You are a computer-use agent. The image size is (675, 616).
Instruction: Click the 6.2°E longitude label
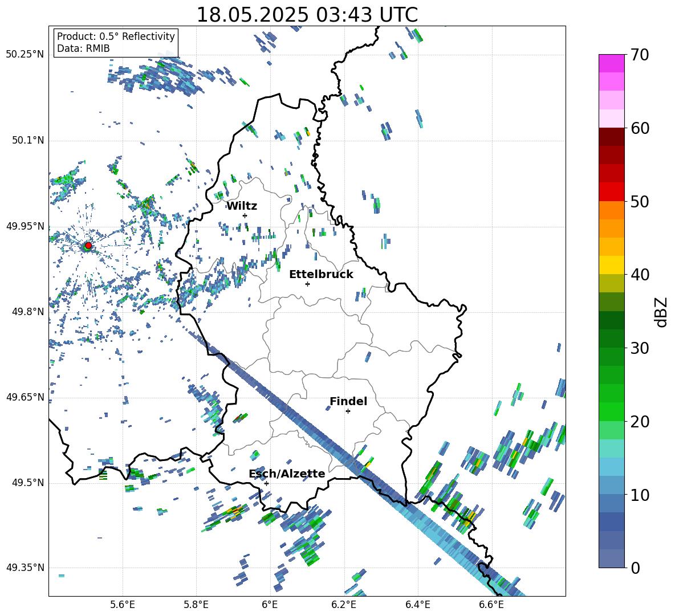pos(344,605)
